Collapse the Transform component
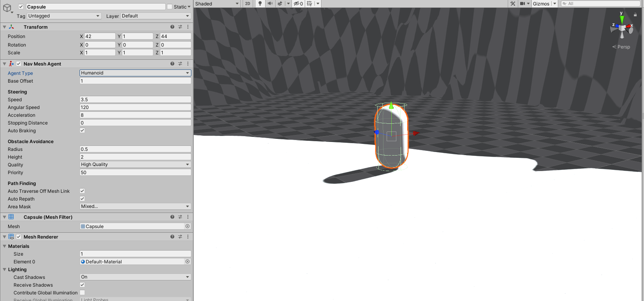This screenshot has height=301, width=644. pos(4,27)
